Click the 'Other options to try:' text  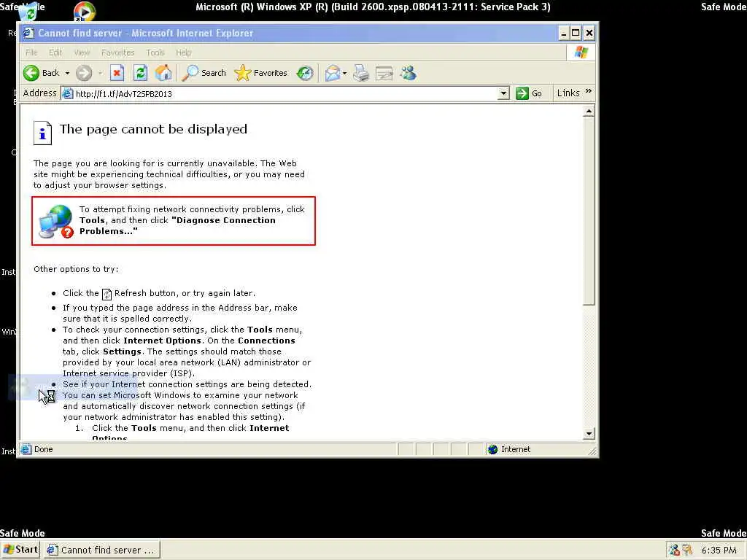tap(76, 269)
